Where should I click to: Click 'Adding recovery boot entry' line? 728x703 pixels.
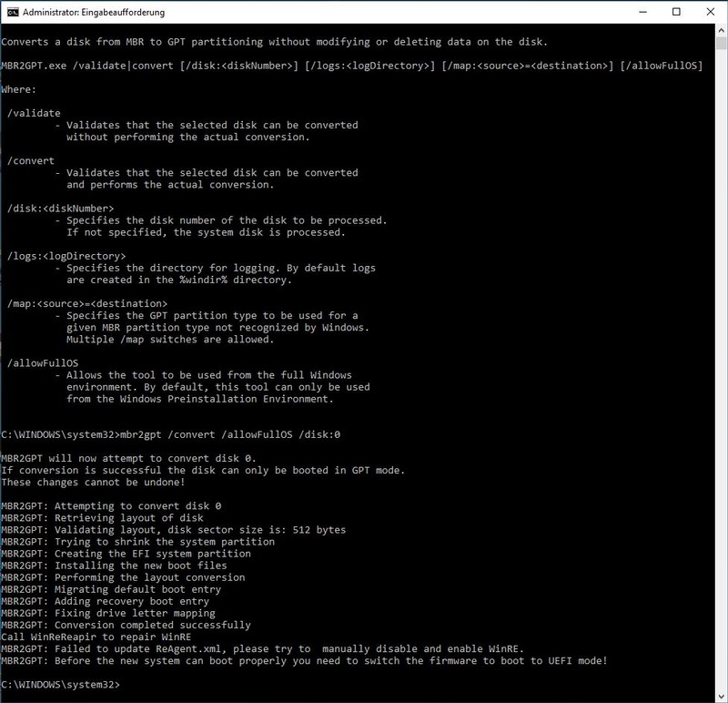pos(105,601)
